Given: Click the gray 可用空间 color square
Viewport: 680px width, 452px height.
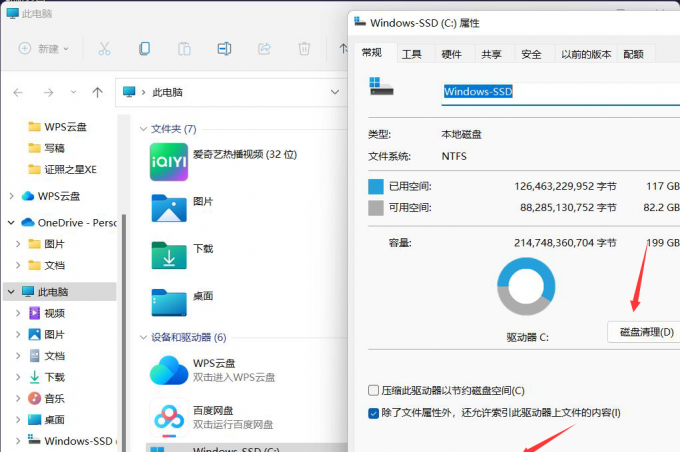Looking at the screenshot, I should click(376, 208).
